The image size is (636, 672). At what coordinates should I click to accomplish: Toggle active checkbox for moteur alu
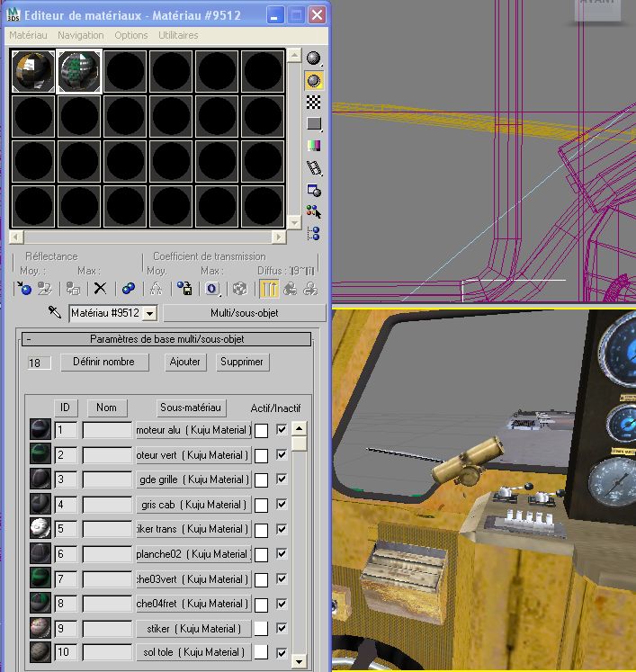click(282, 429)
